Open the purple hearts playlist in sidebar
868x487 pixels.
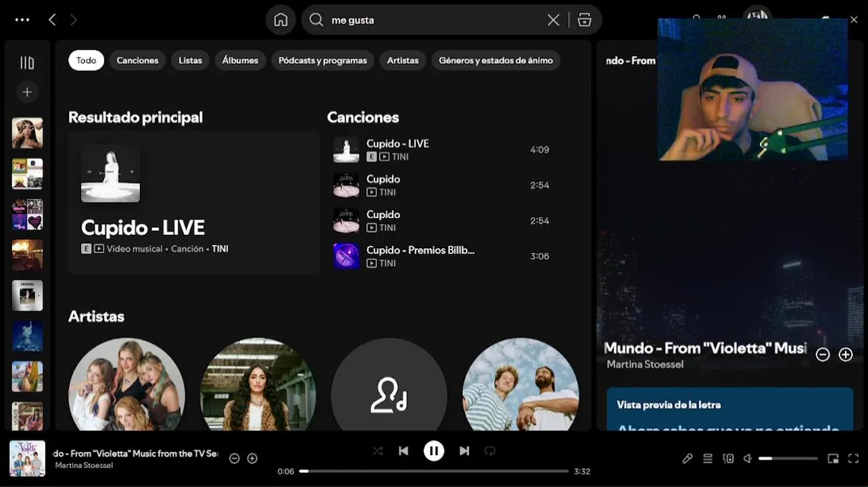[27, 214]
